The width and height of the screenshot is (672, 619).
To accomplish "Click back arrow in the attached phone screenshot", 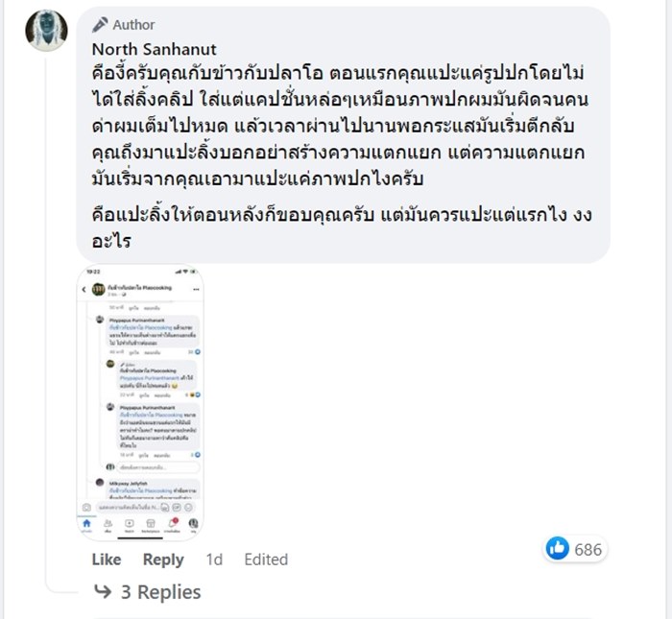I will tap(84, 289).
